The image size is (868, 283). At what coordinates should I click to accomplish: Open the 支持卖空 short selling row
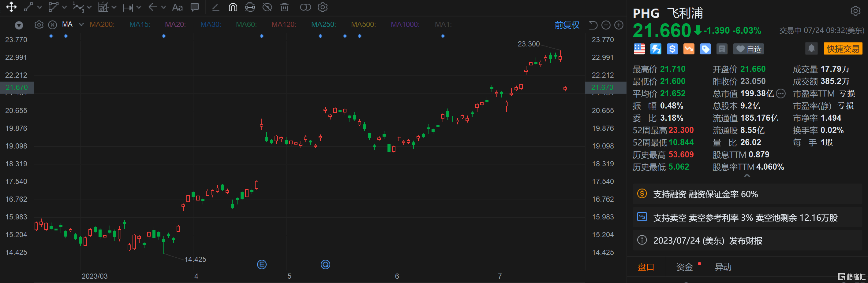(747, 218)
